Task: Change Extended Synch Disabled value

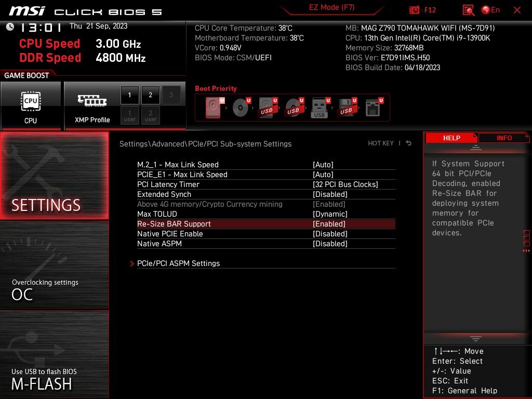Action: point(330,194)
